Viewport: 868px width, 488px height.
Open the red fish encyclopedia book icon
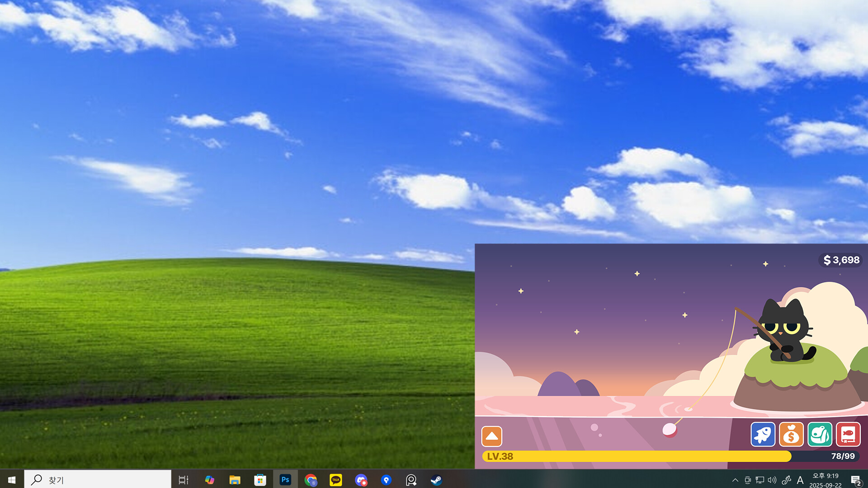click(849, 435)
